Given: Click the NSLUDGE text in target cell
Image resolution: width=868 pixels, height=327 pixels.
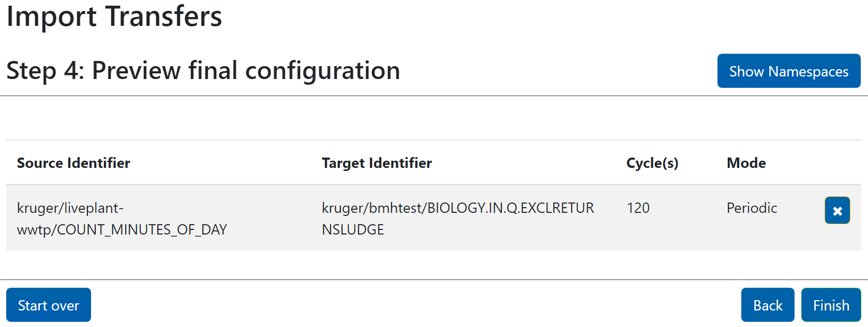Looking at the screenshot, I should pyautogui.click(x=353, y=229).
